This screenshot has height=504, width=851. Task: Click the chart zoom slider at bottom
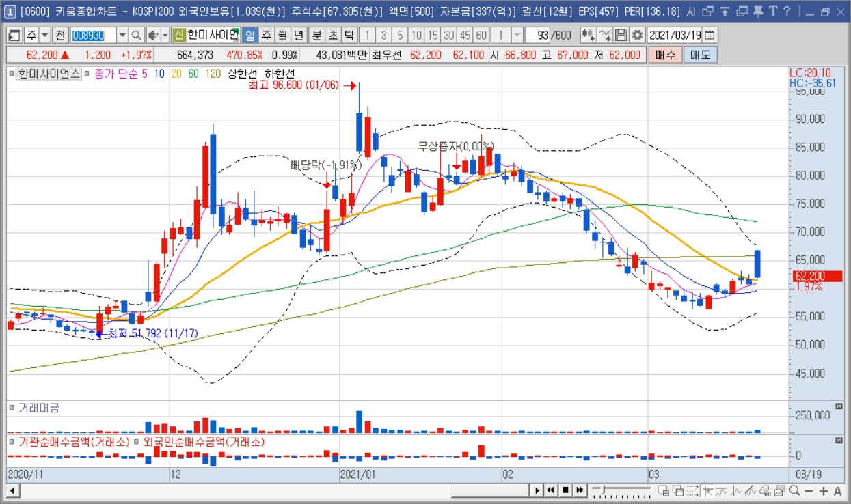point(622,490)
